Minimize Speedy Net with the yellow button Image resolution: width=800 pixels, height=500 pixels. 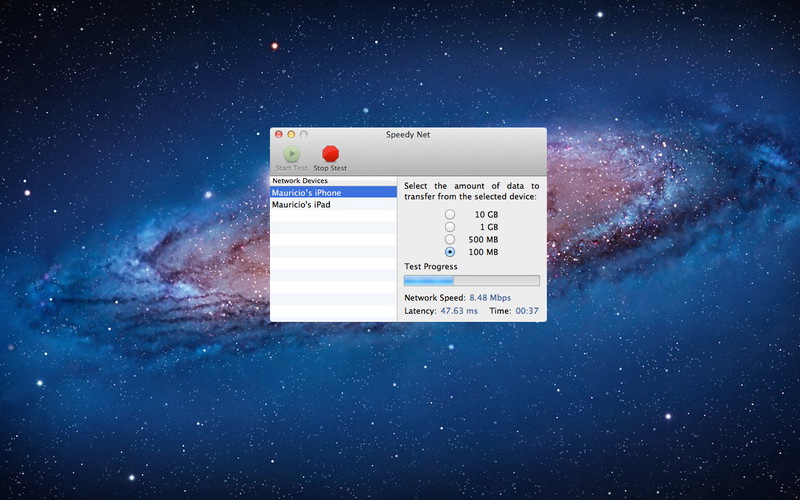291,134
